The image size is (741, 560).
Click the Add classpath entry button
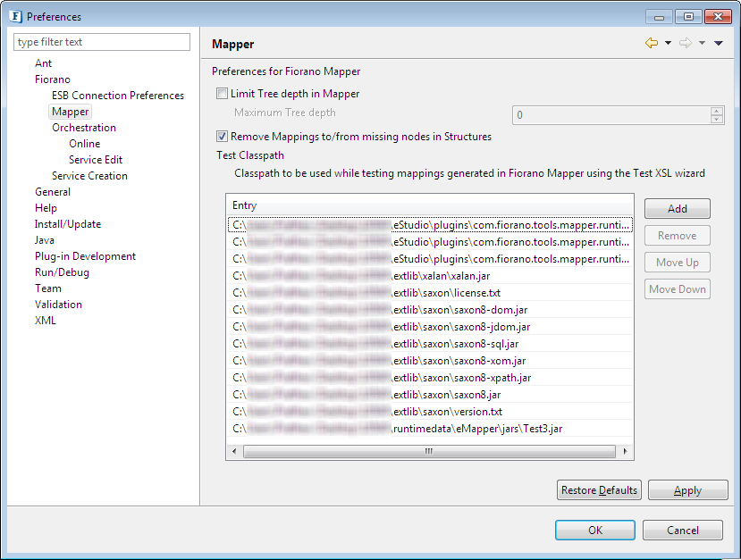coord(677,209)
